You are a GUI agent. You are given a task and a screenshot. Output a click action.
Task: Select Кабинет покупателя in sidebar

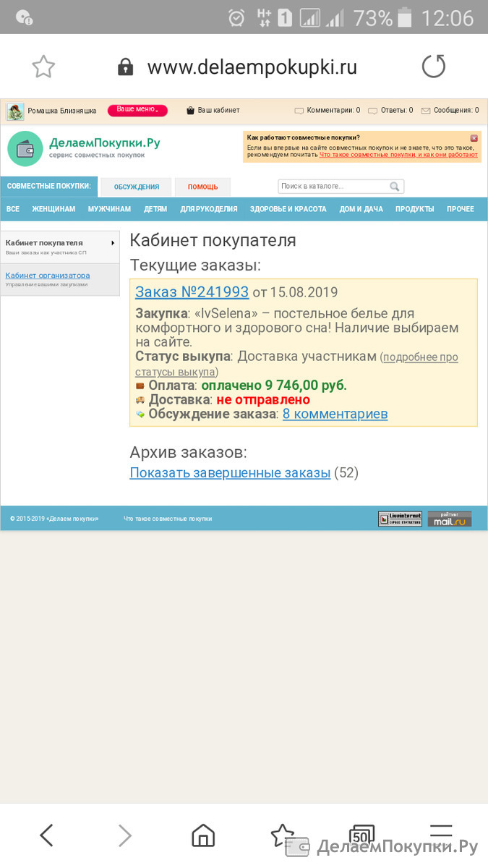[x=60, y=247]
